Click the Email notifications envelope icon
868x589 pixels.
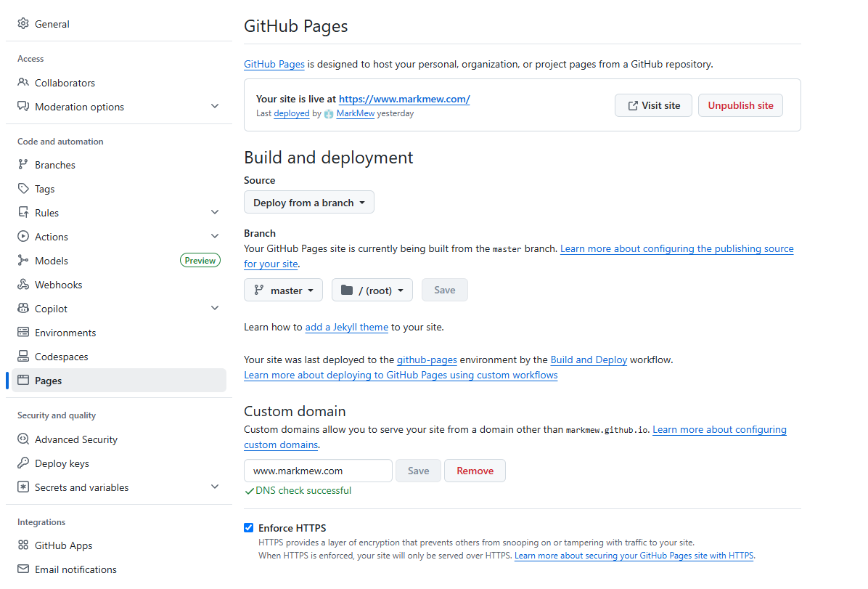pyautogui.click(x=22, y=569)
